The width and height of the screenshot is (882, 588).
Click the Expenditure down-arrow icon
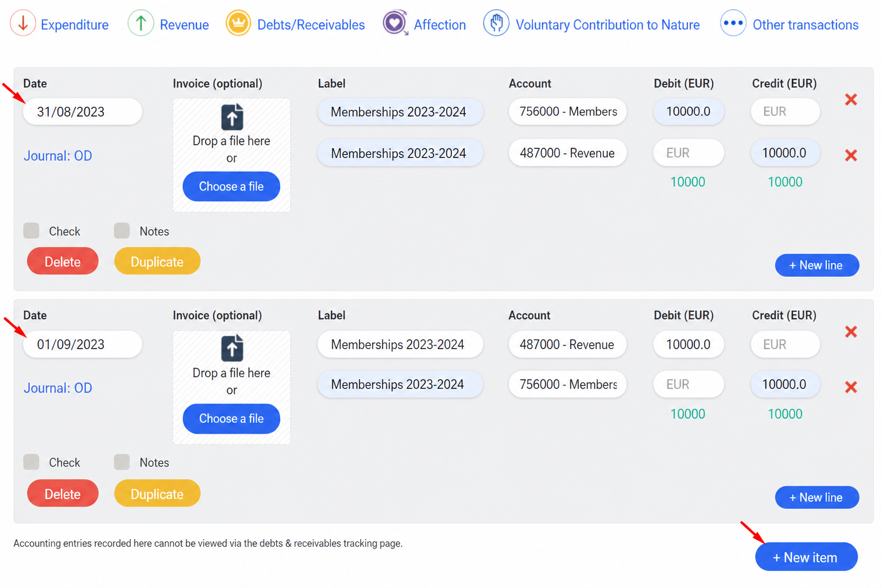coord(23,24)
